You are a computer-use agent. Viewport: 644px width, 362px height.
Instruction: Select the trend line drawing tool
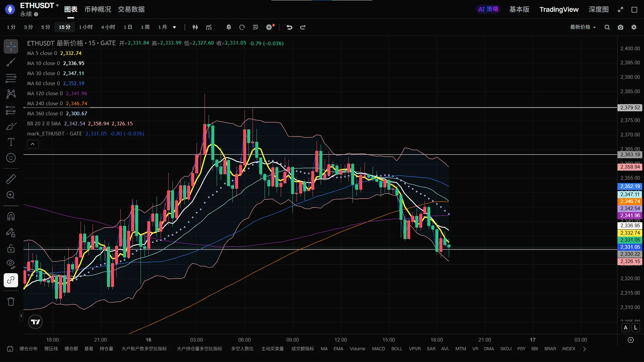pyautogui.click(x=11, y=62)
